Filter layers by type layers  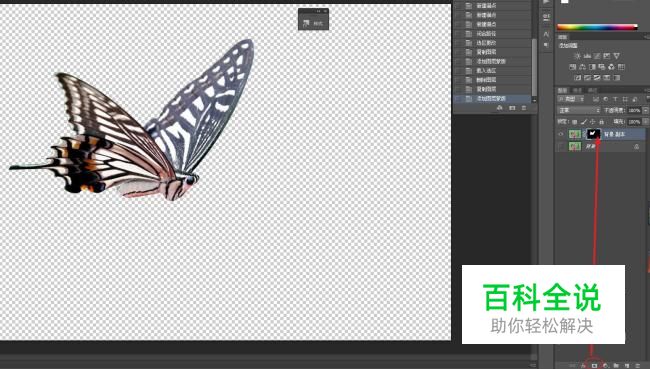point(615,99)
